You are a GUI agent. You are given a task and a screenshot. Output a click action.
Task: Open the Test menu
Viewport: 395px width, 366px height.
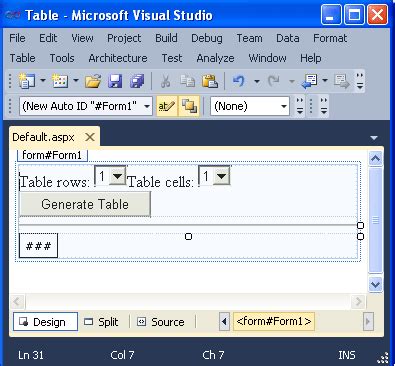172,58
